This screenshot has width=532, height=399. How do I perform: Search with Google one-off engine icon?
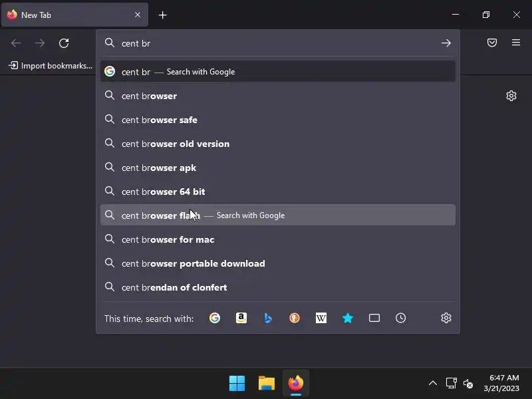pyautogui.click(x=214, y=319)
